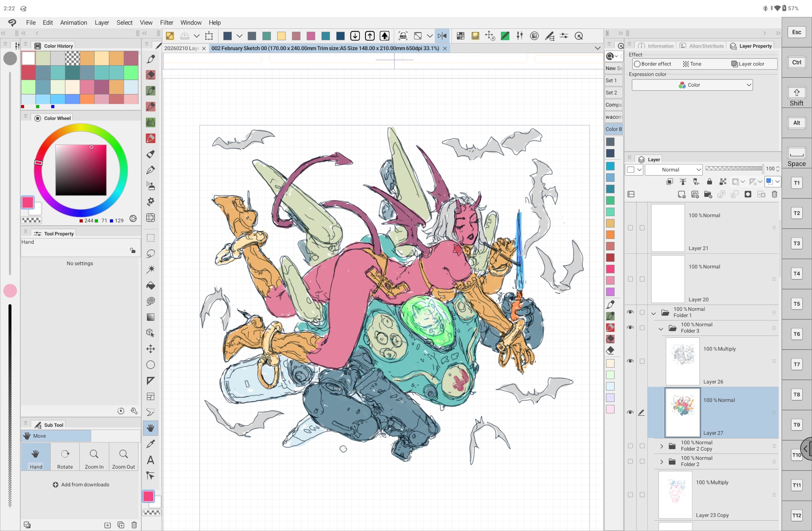This screenshot has height=531, width=812.
Task: Select the Lasso selection tool
Action: [151, 254]
